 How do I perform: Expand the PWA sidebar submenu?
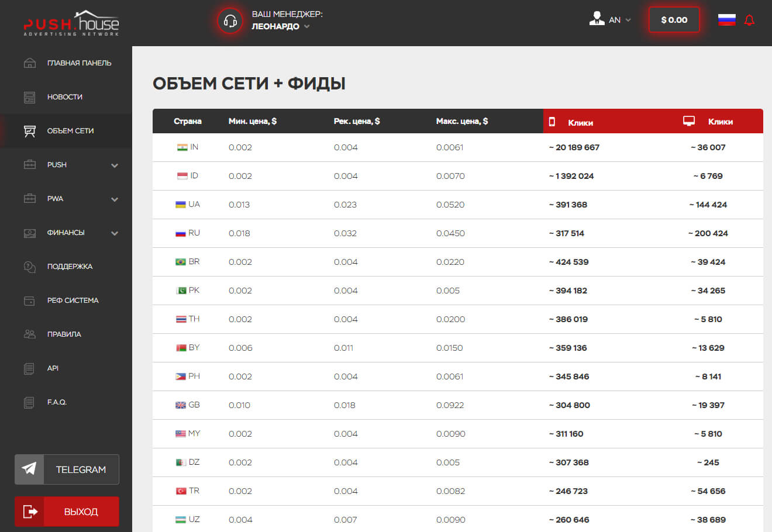point(115,199)
